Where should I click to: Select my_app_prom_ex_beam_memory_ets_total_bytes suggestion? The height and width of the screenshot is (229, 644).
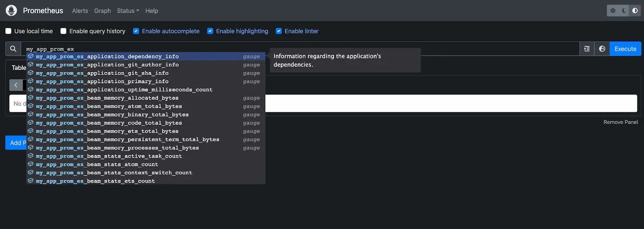click(x=146, y=131)
